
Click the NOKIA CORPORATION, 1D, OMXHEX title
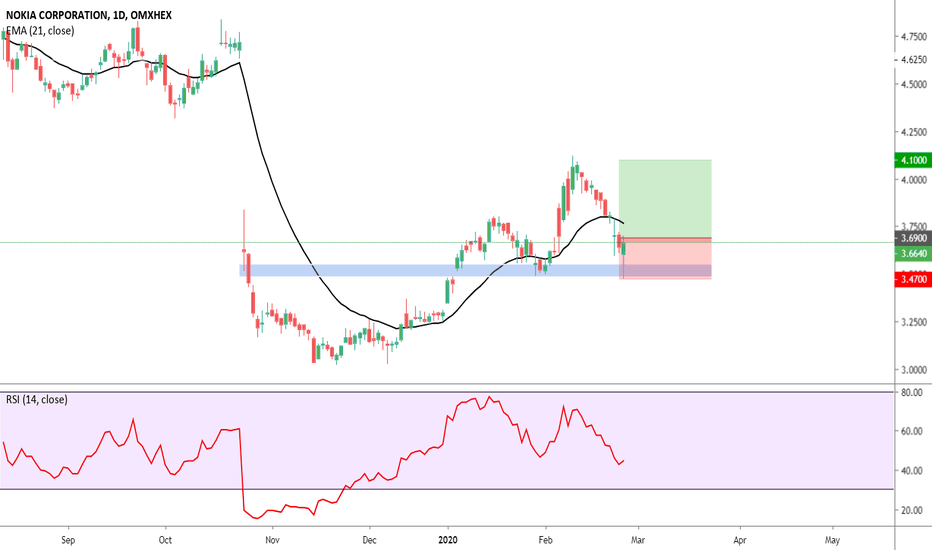[x=89, y=15]
